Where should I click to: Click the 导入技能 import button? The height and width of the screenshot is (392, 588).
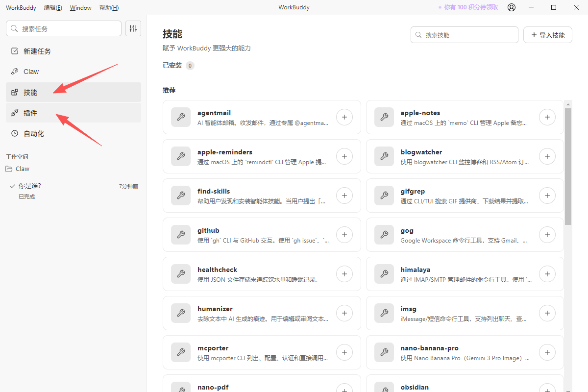pos(547,35)
